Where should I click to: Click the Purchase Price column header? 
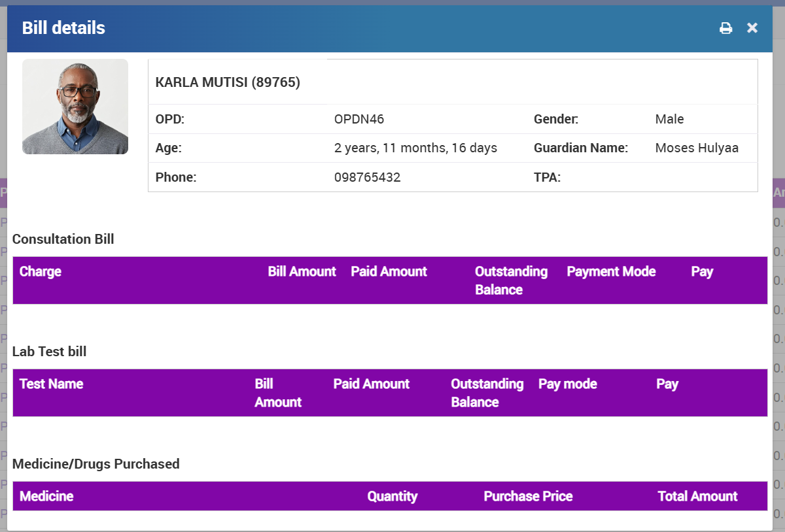(528, 497)
